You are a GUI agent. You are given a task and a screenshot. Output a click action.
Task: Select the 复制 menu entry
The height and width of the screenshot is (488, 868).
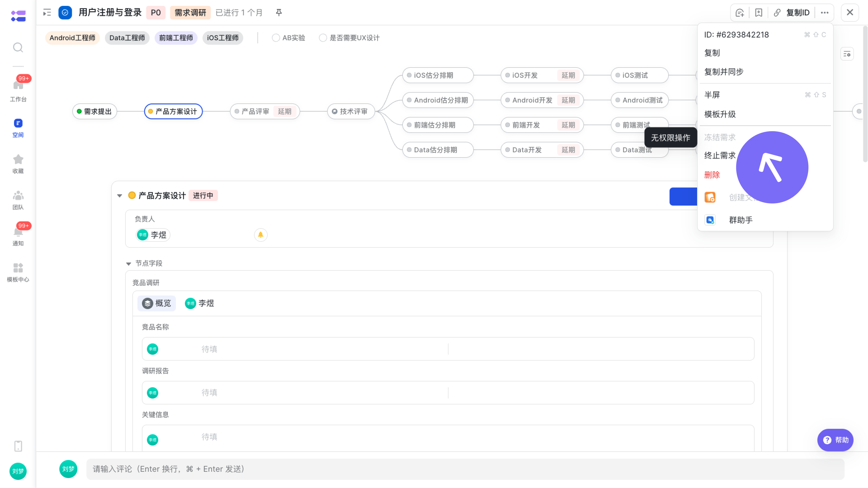tap(765, 53)
